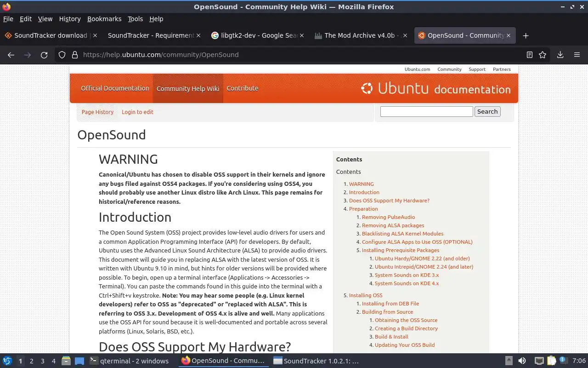Open qterminal windows from taskbar
Image resolution: width=588 pixels, height=368 pixels.
tap(129, 361)
